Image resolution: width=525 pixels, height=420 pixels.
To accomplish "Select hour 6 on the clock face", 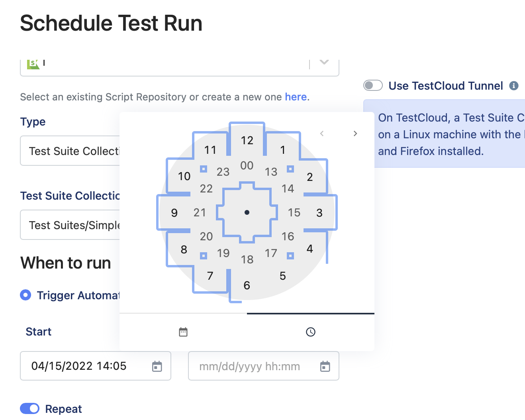I will pyautogui.click(x=247, y=285).
